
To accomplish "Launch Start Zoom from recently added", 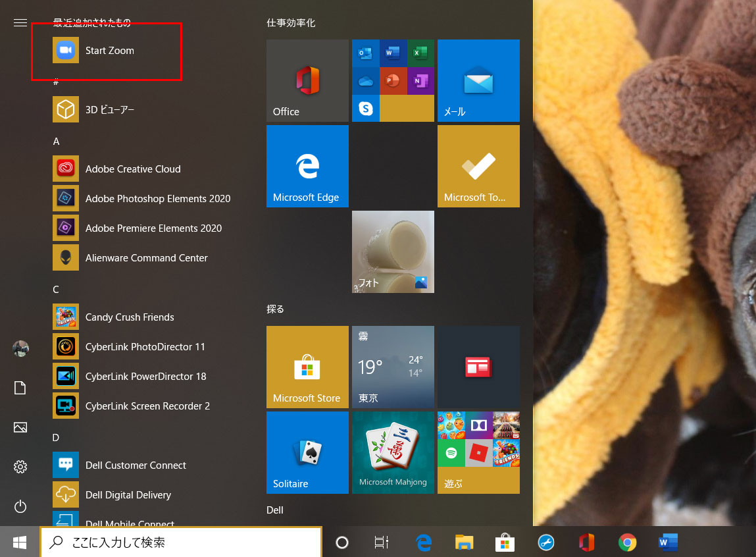I will (109, 51).
